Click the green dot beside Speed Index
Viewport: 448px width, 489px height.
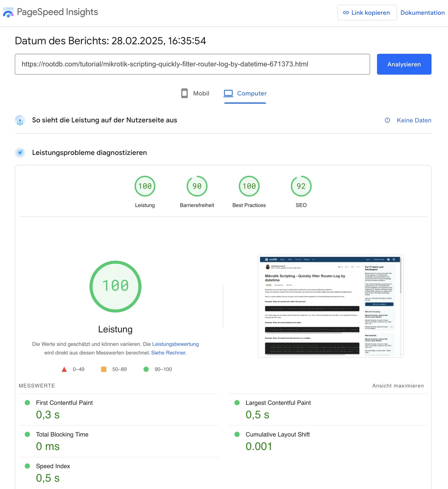click(x=27, y=466)
